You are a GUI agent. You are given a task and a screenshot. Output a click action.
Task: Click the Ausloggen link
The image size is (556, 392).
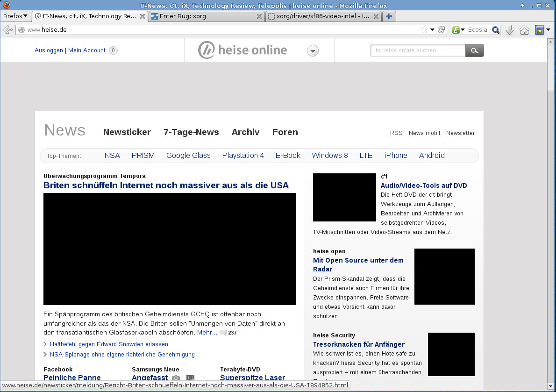coord(49,50)
